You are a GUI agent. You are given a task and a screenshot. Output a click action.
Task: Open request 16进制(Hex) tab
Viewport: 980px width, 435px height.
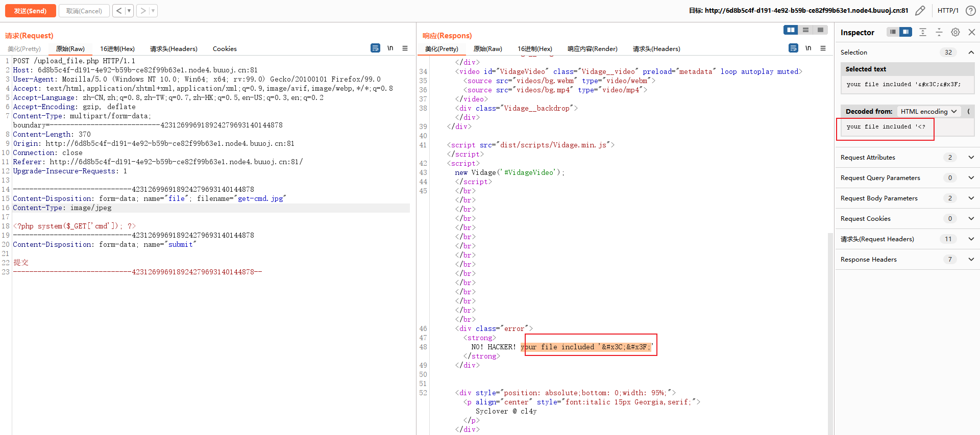(x=117, y=49)
